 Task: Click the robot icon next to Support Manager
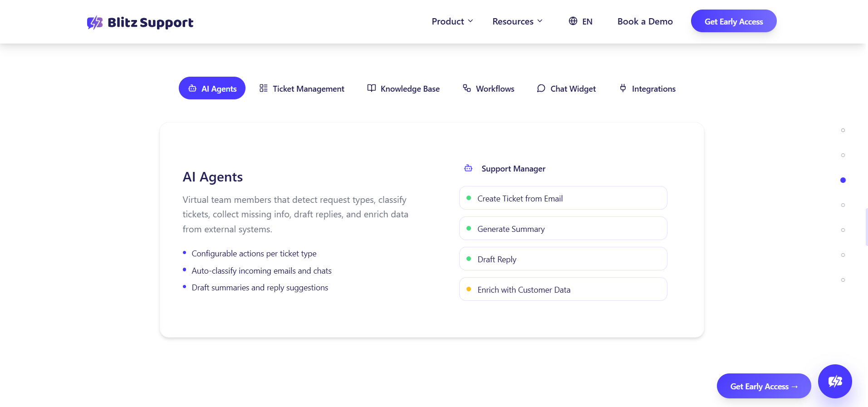click(468, 168)
